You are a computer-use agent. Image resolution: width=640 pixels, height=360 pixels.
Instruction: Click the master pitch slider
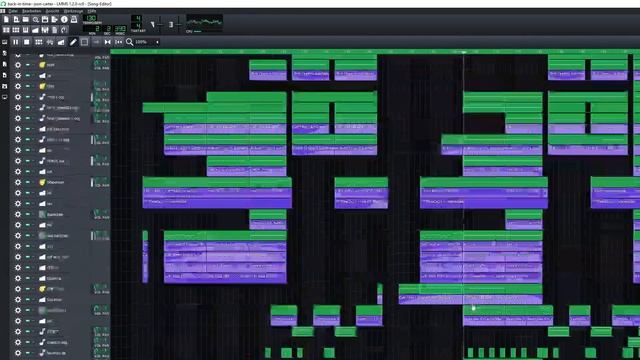click(178, 24)
